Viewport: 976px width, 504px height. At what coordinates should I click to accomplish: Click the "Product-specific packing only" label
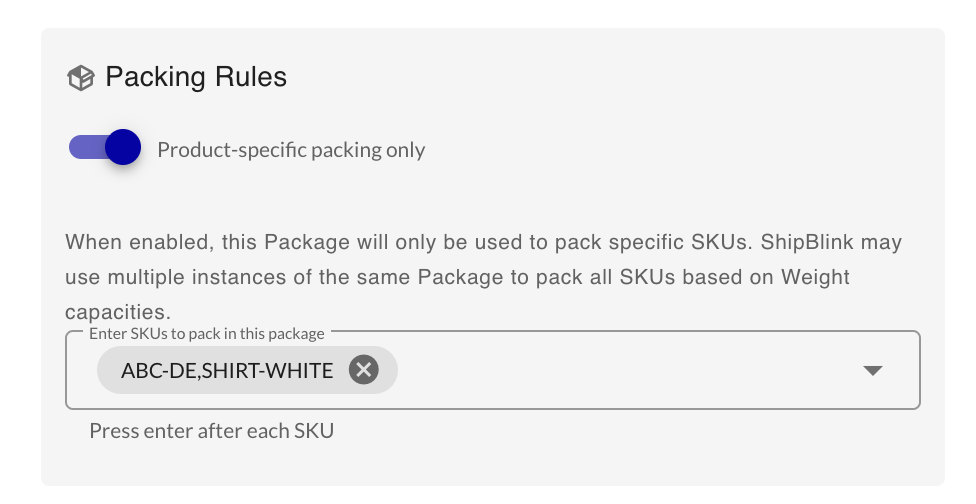tap(291, 150)
